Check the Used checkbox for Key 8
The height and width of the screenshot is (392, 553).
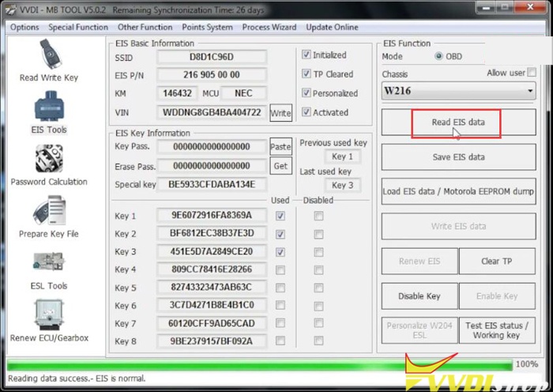point(280,341)
